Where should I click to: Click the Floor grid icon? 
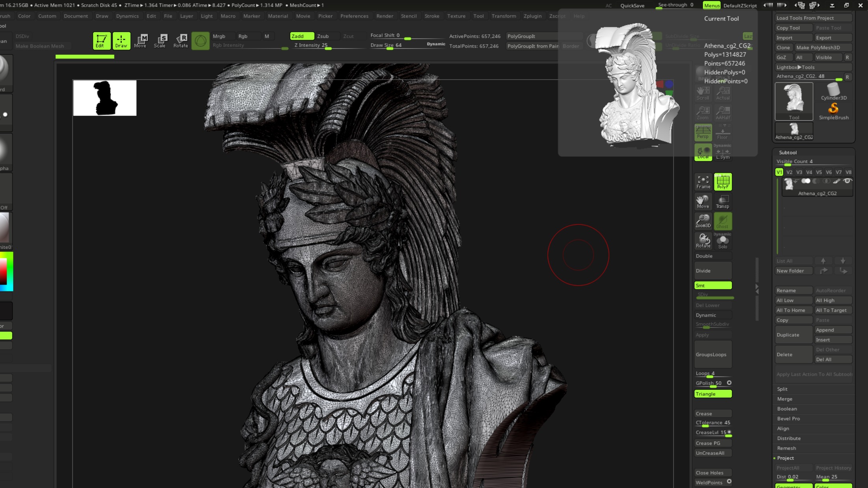[x=723, y=132]
